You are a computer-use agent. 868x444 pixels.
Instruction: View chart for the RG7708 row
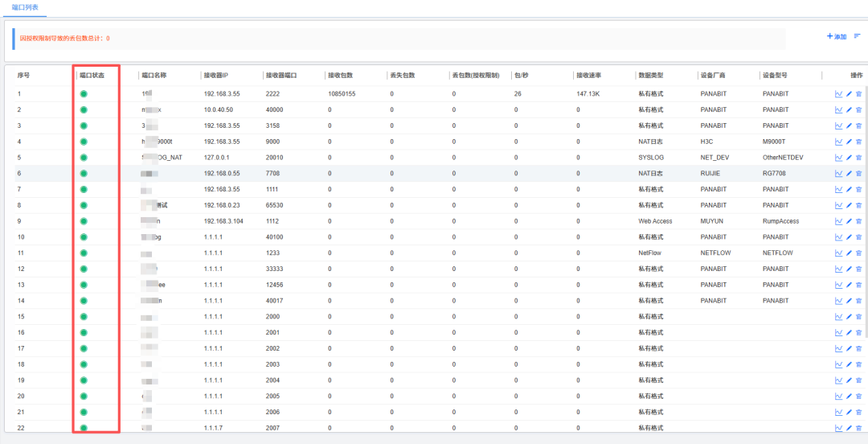838,174
